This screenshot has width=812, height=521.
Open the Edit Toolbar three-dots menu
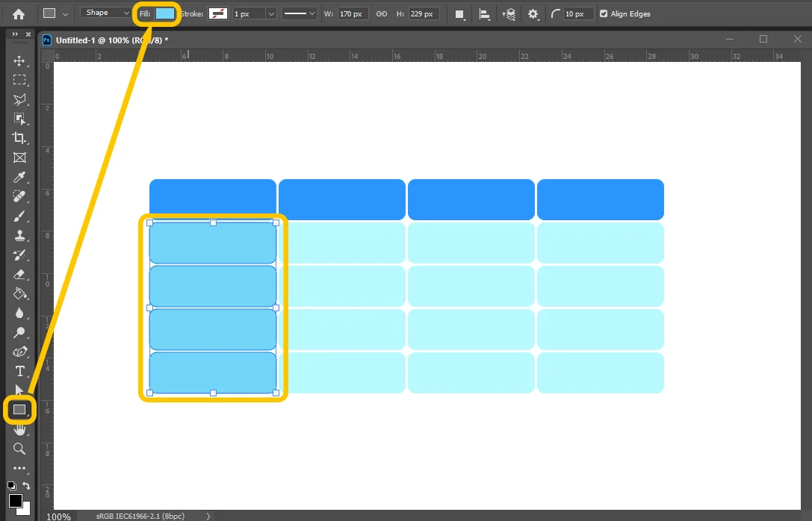point(19,468)
